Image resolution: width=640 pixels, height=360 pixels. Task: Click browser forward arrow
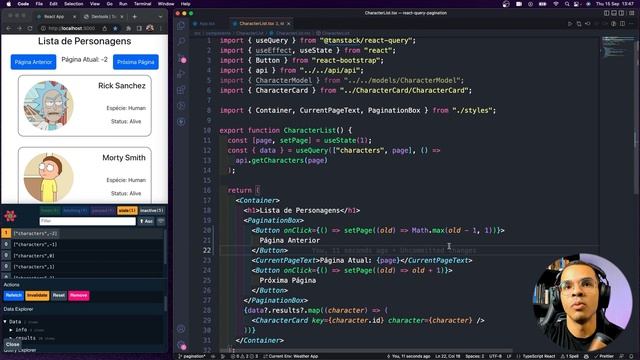pos(19,28)
